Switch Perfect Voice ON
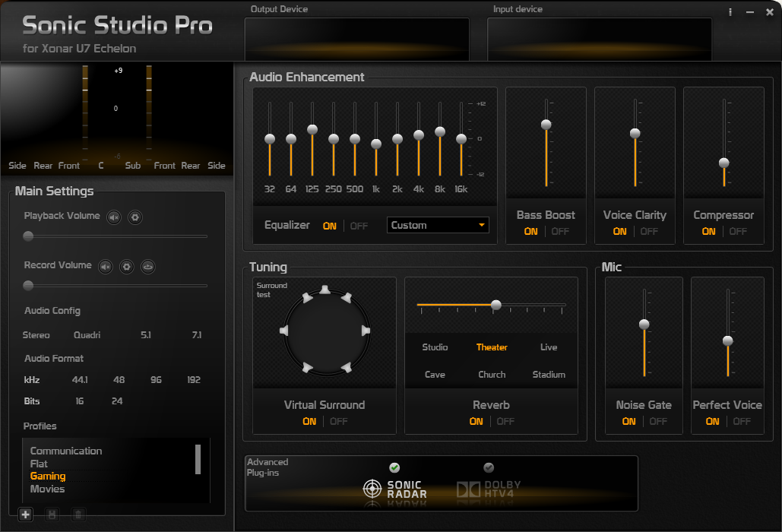 [712, 421]
